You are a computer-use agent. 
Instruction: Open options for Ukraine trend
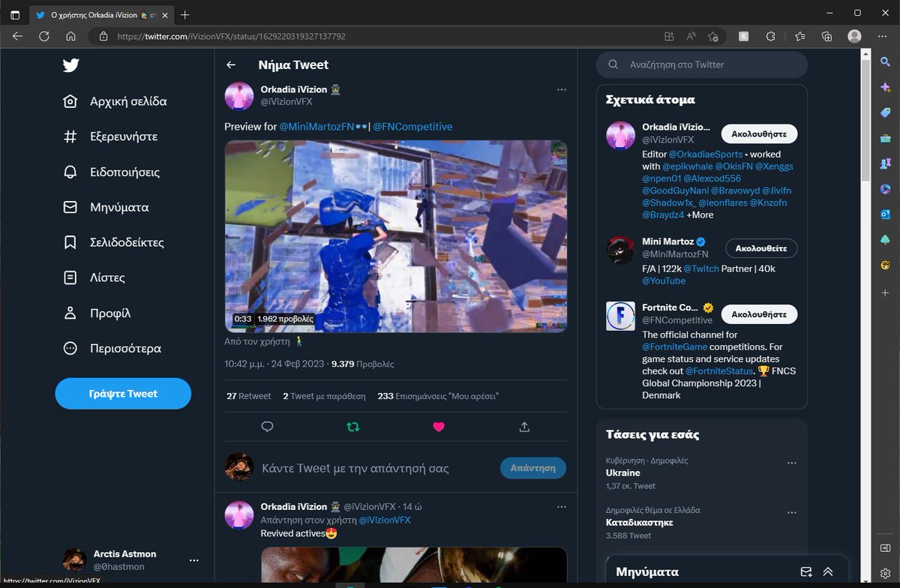[791, 463]
